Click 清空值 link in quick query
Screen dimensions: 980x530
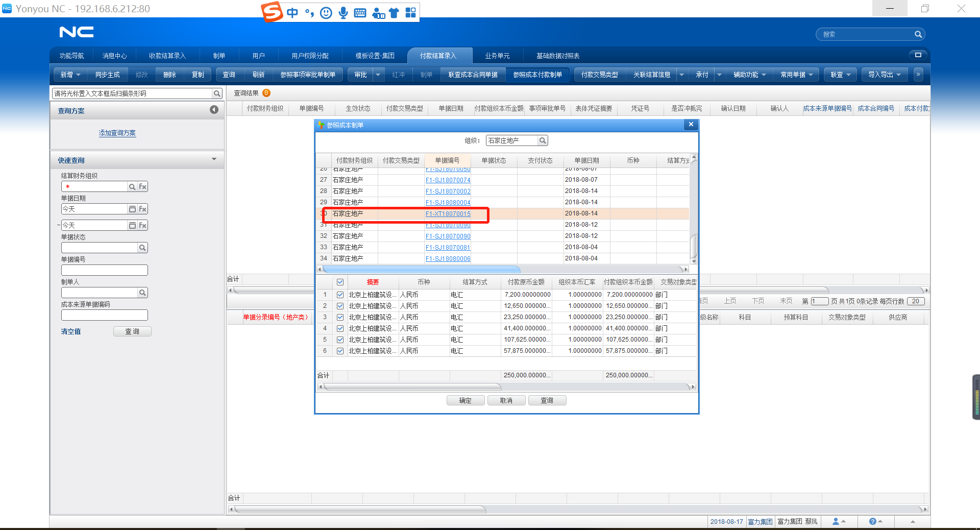click(x=71, y=331)
